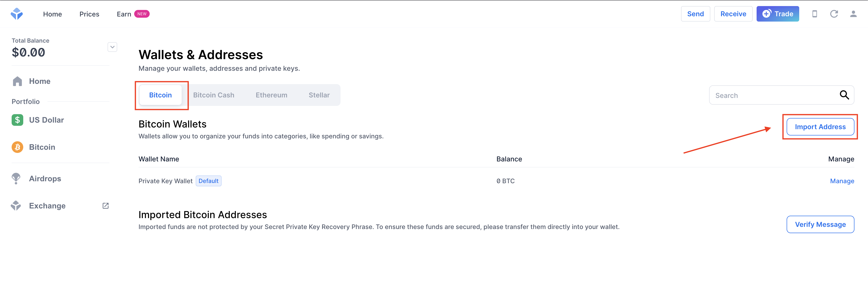Select the Bitcoin tab

coord(160,95)
